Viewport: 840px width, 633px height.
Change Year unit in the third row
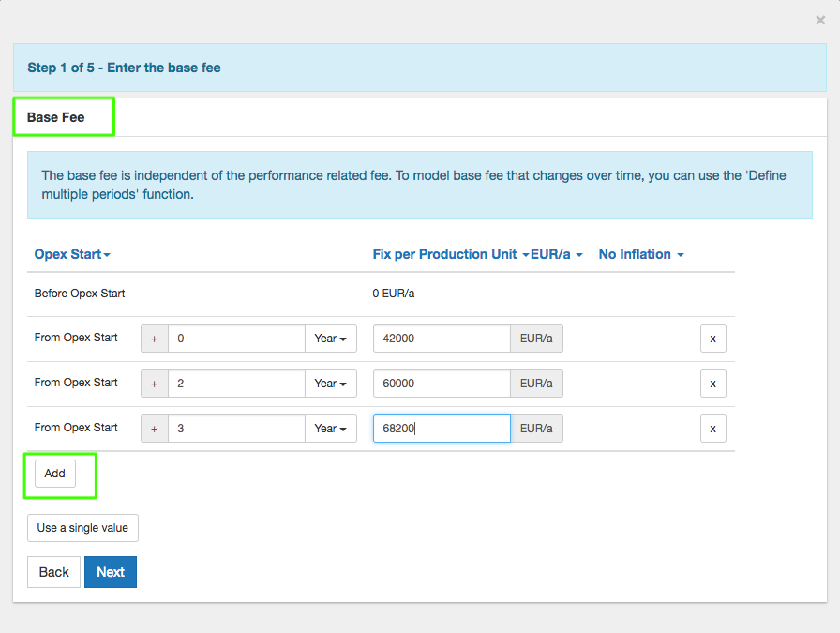pyautogui.click(x=330, y=429)
